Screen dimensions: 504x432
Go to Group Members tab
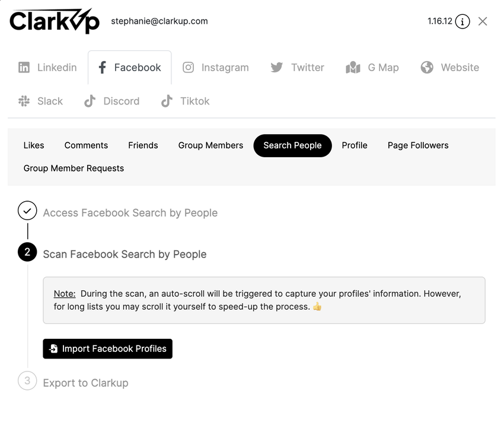click(x=210, y=145)
